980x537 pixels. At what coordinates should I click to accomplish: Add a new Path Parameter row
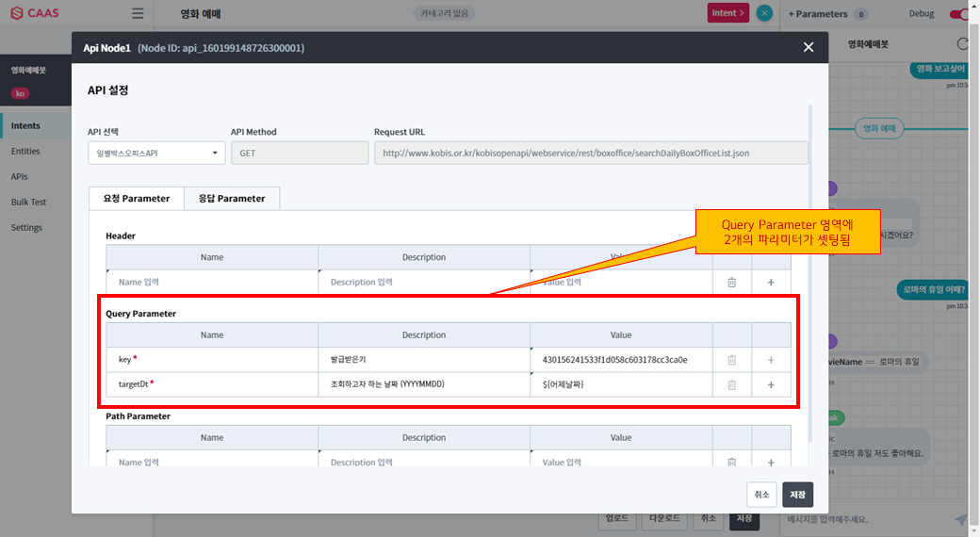click(x=771, y=462)
